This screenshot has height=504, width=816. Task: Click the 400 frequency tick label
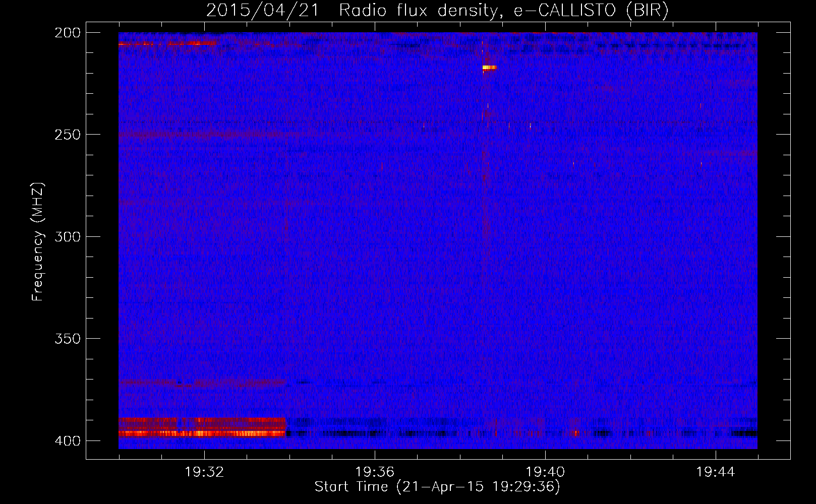point(68,441)
